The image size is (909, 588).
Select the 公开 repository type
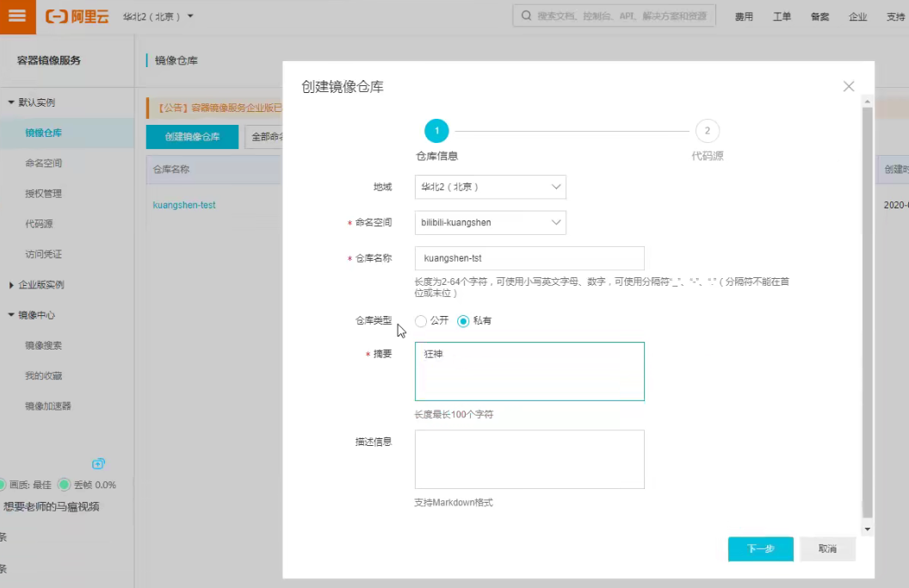pos(420,320)
